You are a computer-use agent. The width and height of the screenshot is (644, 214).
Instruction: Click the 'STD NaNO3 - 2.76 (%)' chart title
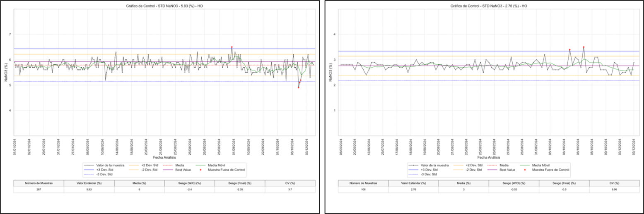pyautogui.click(x=489, y=6)
